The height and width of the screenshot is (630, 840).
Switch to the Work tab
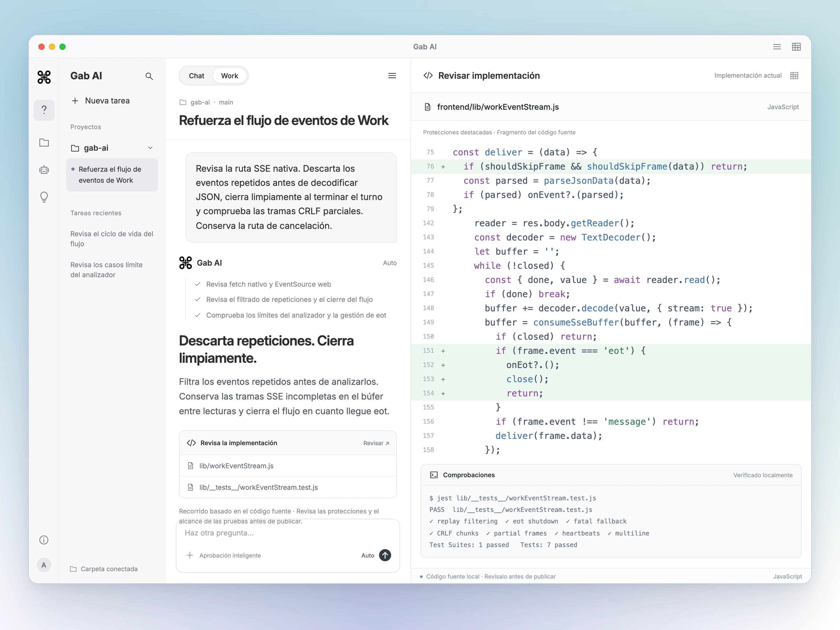[x=230, y=76]
